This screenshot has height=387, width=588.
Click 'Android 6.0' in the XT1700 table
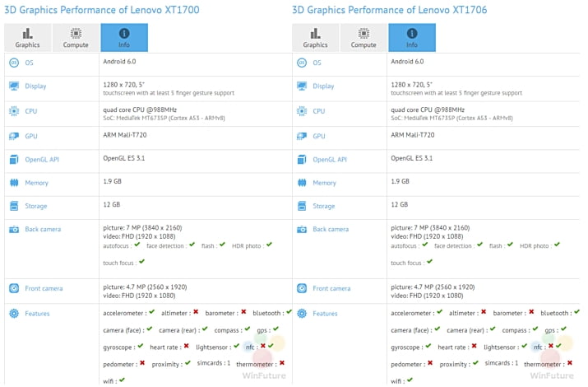[119, 62]
